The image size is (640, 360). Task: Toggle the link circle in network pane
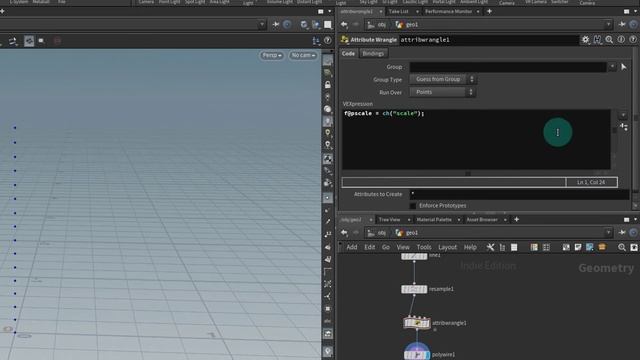[x=633, y=233]
